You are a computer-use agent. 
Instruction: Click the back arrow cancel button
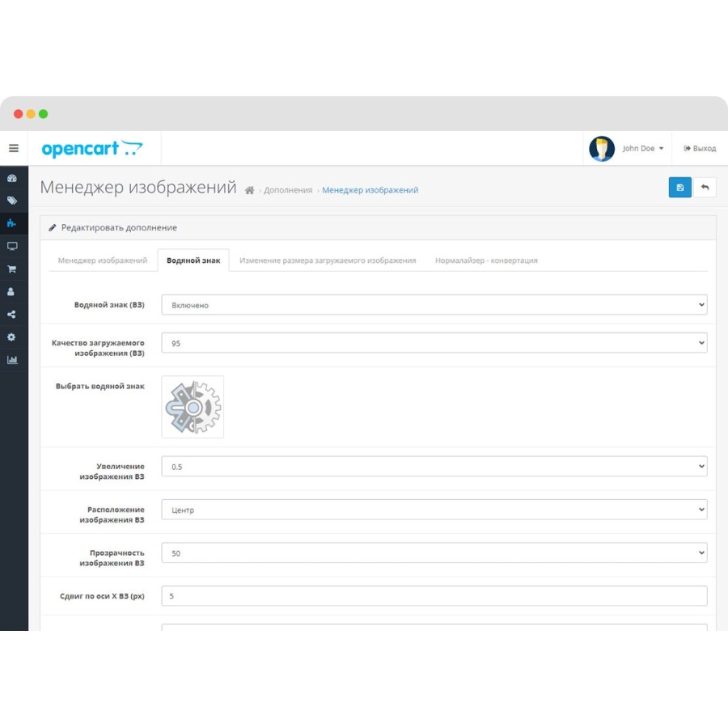705,188
